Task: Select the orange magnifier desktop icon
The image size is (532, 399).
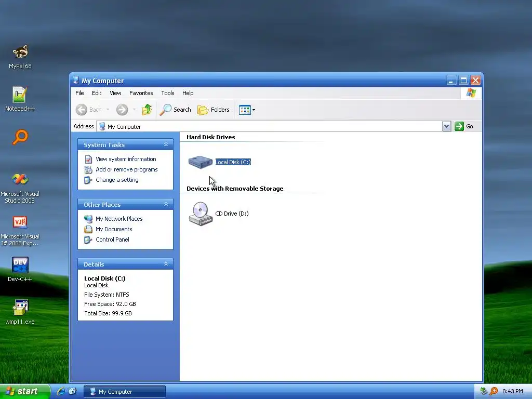Action: [20, 137]
